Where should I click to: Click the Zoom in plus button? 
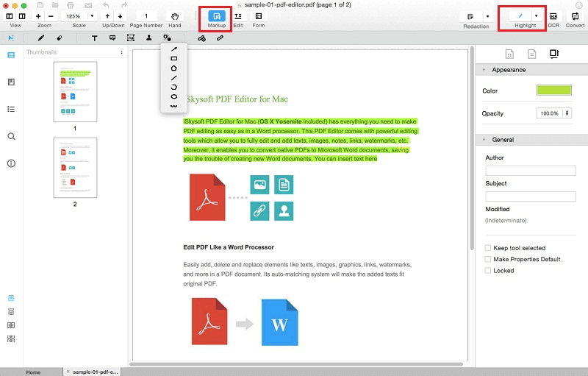pyautogui.click(x=38, y=16)
